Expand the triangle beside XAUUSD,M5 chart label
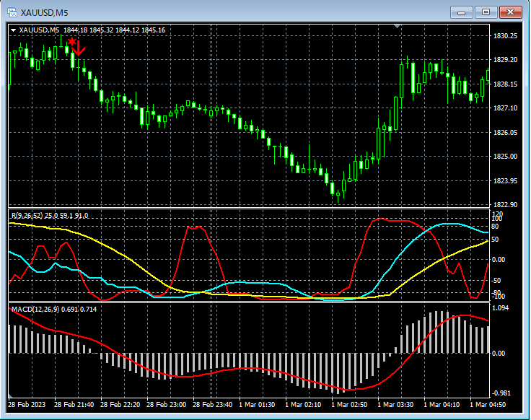This screenshot has height=420, width=531. pos(14,30)
